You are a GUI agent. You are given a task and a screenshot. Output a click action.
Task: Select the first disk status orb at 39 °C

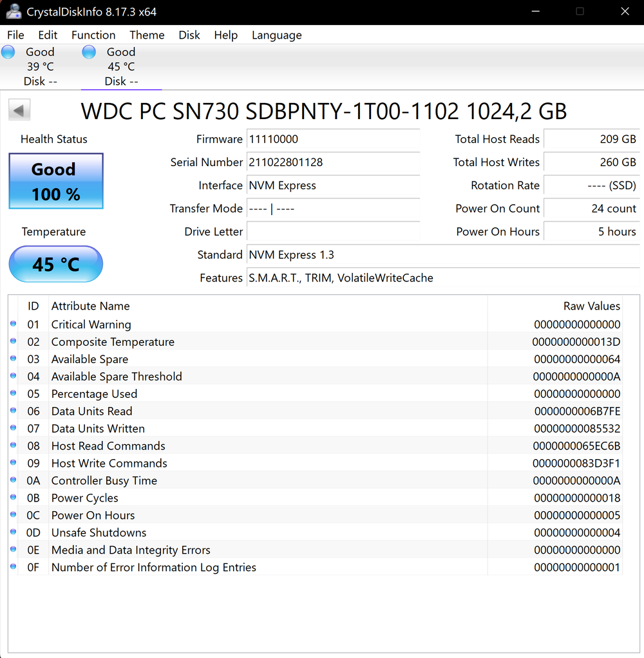8,52
